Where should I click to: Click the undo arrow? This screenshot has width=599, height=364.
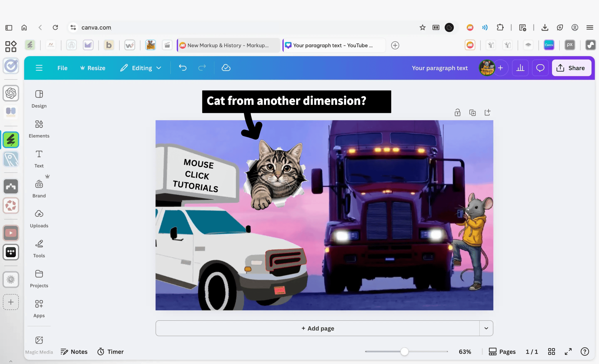[x=183, y=68]
